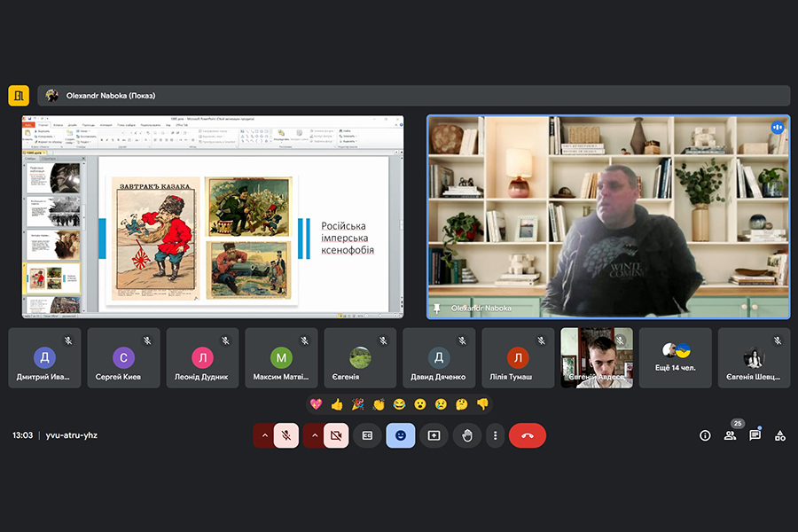Send the laughing with tears reaction
The image size is (798, 532).
click(x=400, y=404)
